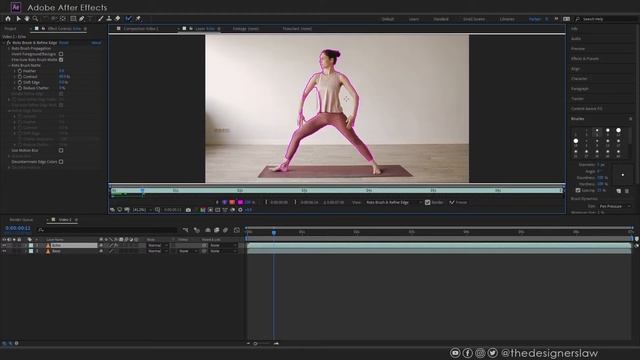Viewport: 640px width, 360px height.
Task: Click the snapshot camera icon in the viewer
Action: coord(188,210)
